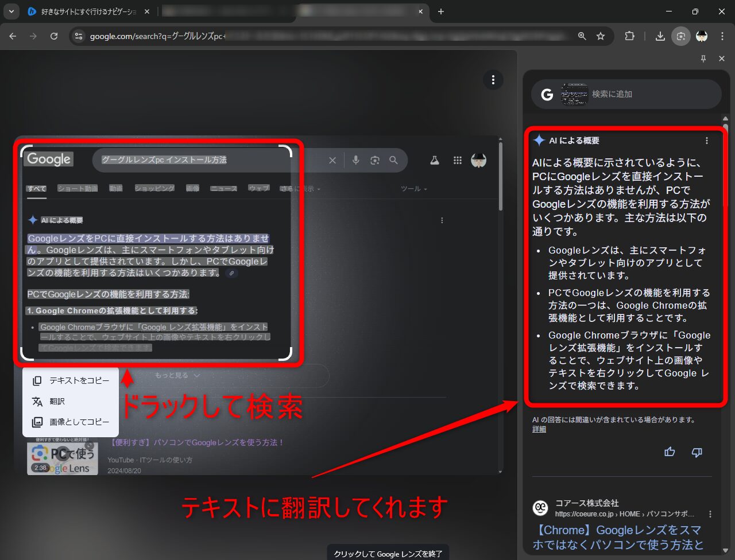Play the PCで使う Google Lens video thumbnail
This screenshot has width=735, height=560.
tap(62, 456)
